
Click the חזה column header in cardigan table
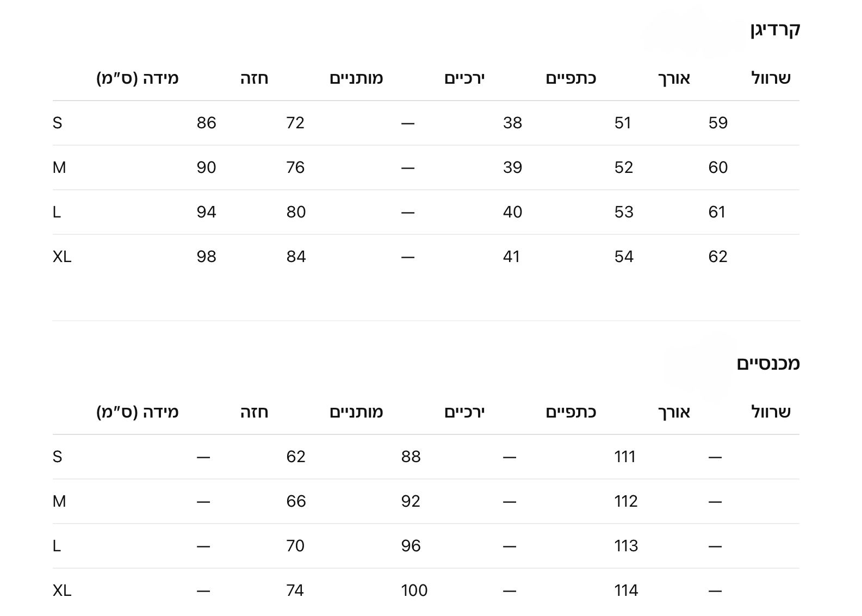point(254,78)
